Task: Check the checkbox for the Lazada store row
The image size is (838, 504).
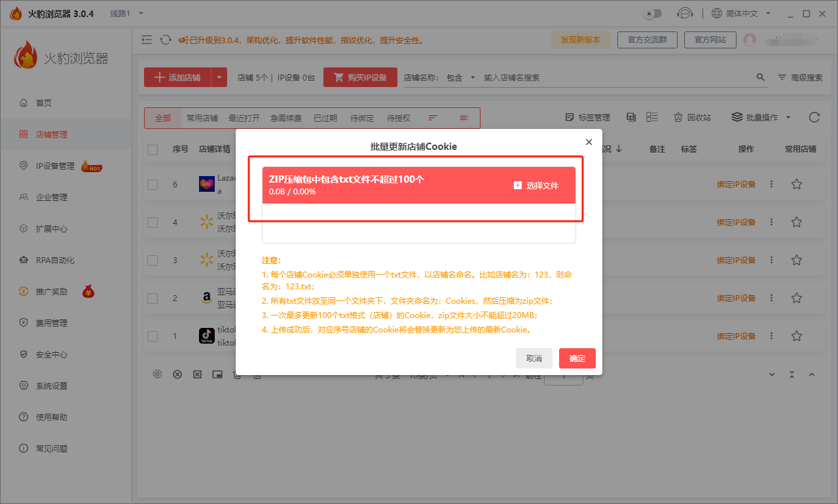Action: 152,184
